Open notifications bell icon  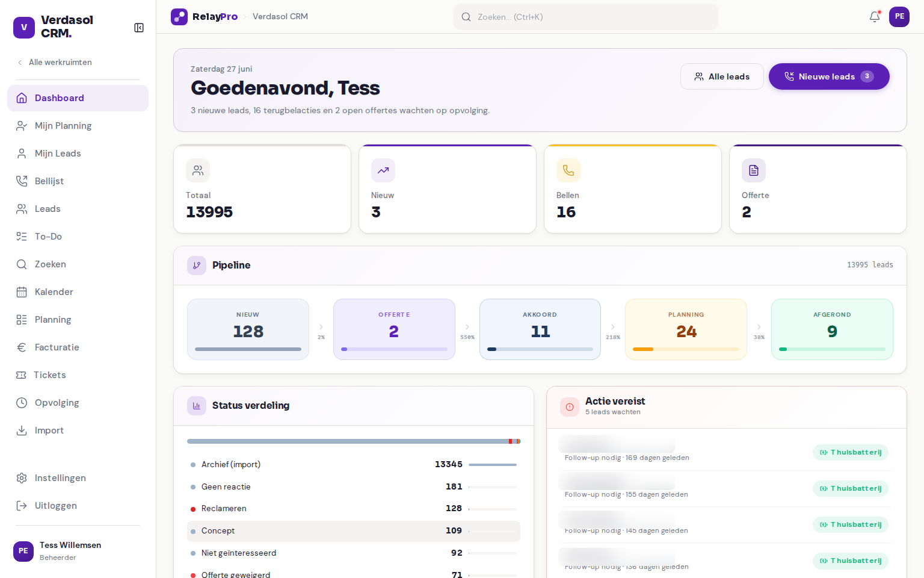pyautogui.click(x=875, y=17)
